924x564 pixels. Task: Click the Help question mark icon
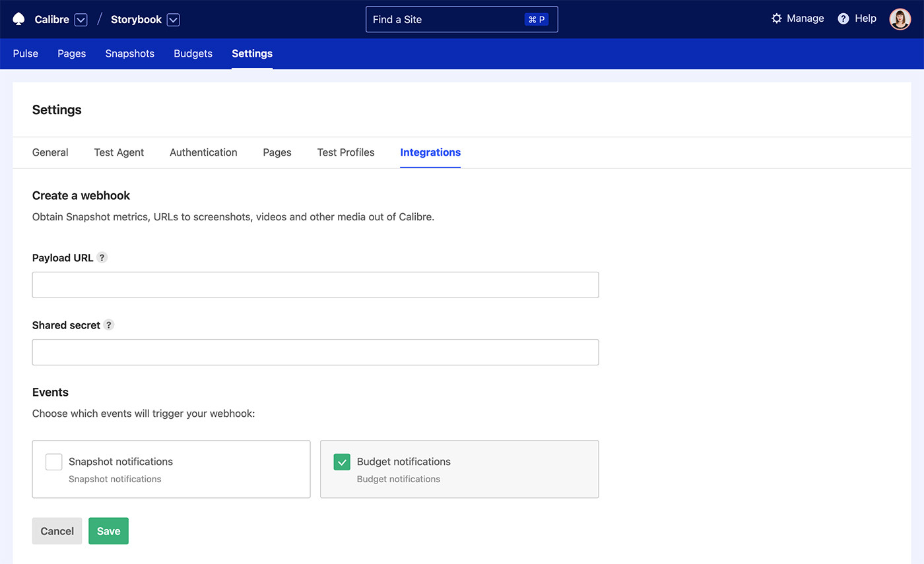click(x=843, y=18)
